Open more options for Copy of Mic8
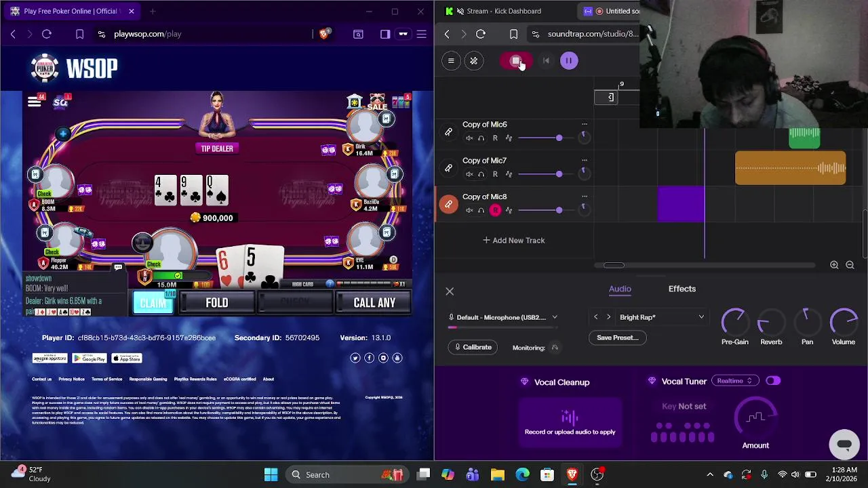The width and height of the screenshot is (868, 488). tap(585, 197)
